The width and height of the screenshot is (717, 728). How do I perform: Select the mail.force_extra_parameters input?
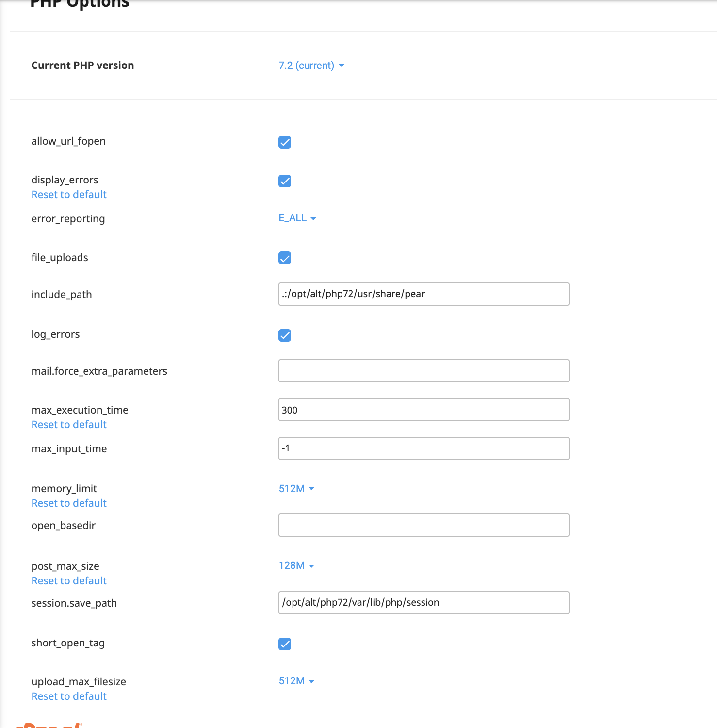coord(424,371)
